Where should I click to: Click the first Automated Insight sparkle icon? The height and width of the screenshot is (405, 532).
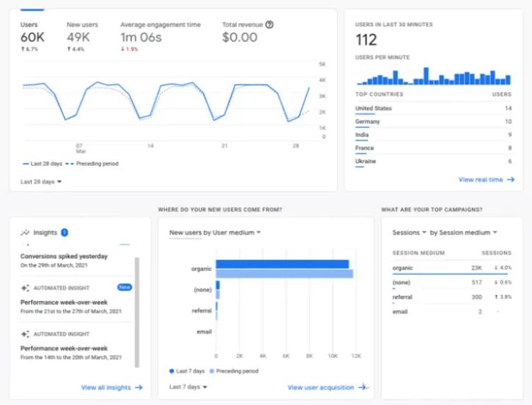tap(25, 288)
